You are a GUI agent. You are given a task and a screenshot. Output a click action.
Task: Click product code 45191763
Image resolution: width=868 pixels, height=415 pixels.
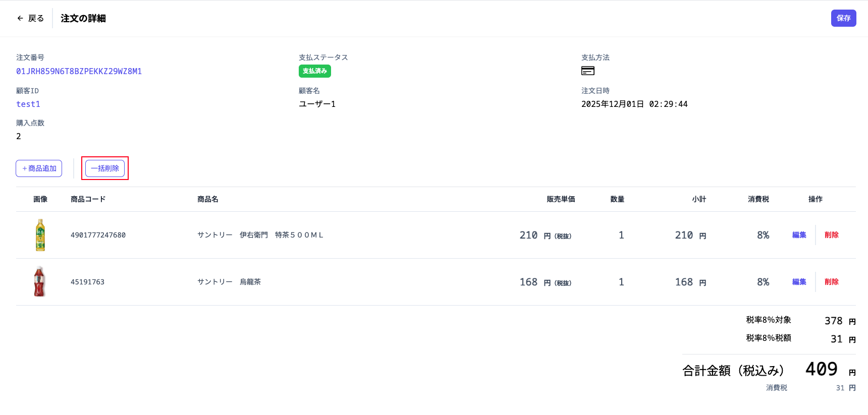pos(87,282)
